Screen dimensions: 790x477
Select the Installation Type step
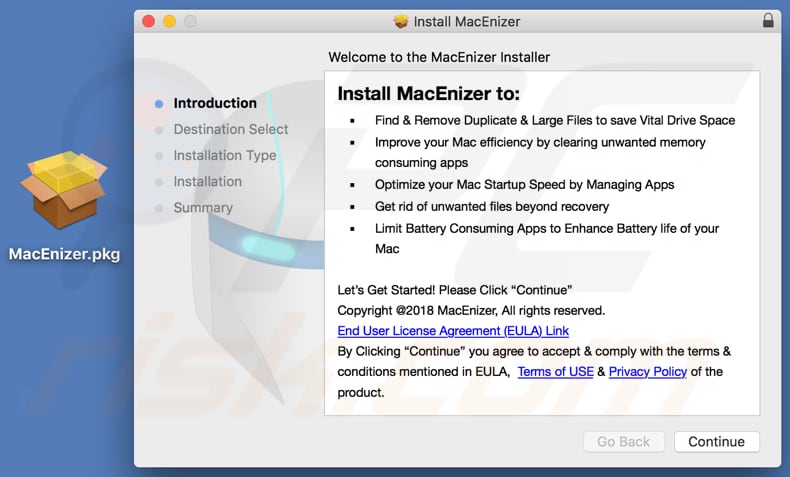(x=225, y=156)
